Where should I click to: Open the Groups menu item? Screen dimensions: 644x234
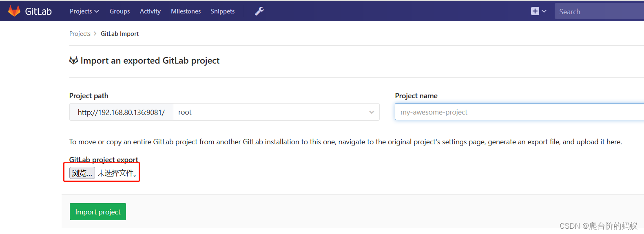[x=120, y=11]
